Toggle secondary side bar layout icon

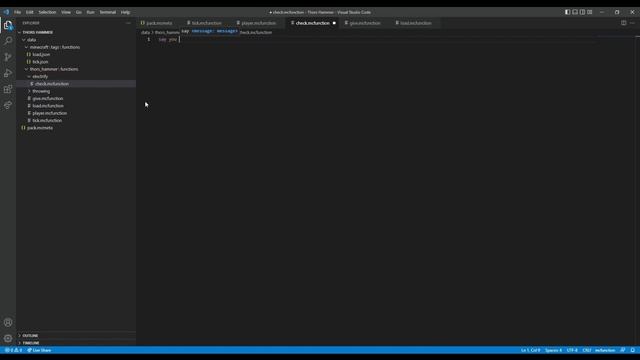[582, 12]
